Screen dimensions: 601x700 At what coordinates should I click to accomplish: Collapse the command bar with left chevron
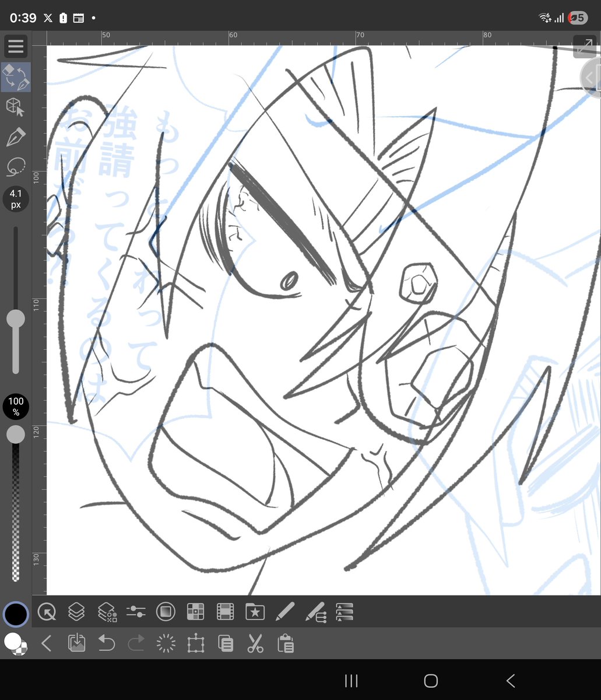coord(47,643)
